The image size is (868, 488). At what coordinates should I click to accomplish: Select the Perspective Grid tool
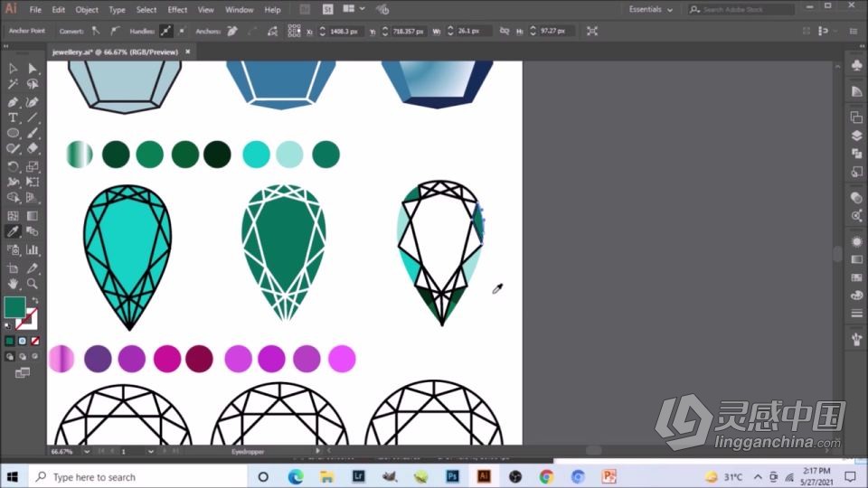click(x=33, y=198)
